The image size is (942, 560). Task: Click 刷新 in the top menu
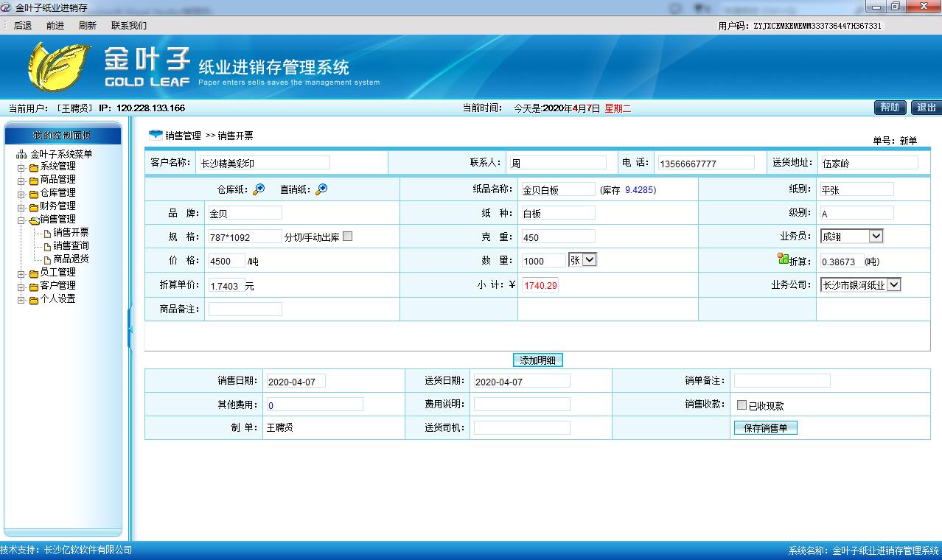[87, 26]
